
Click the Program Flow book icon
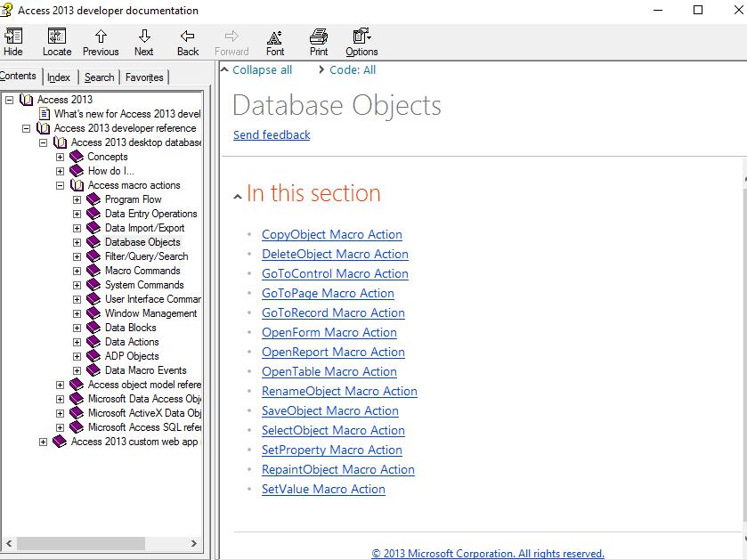coord(93,199)
